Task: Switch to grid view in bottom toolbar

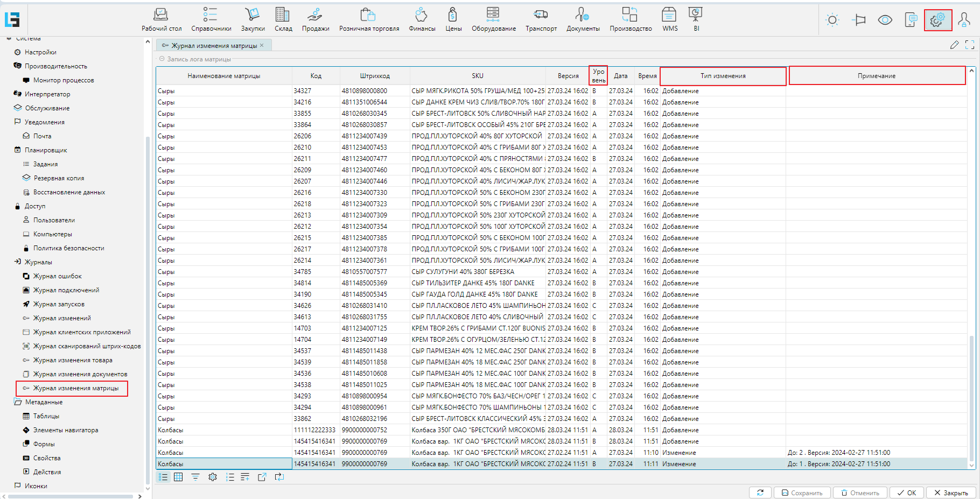Action: coord(178,477)
